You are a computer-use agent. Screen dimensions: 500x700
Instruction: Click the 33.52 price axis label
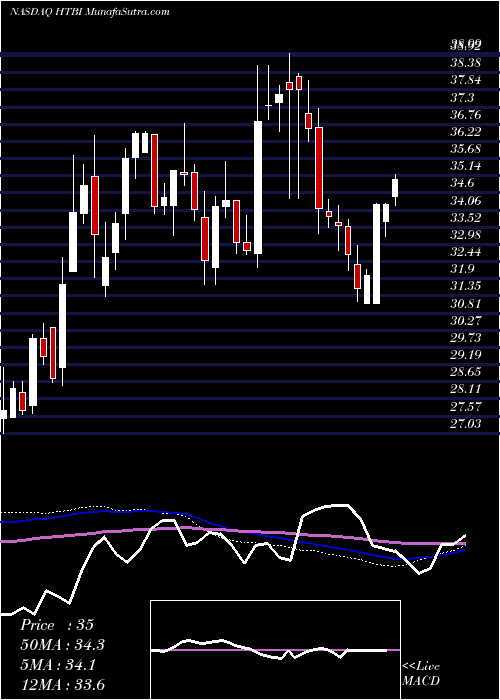click(x=466, y=217)
